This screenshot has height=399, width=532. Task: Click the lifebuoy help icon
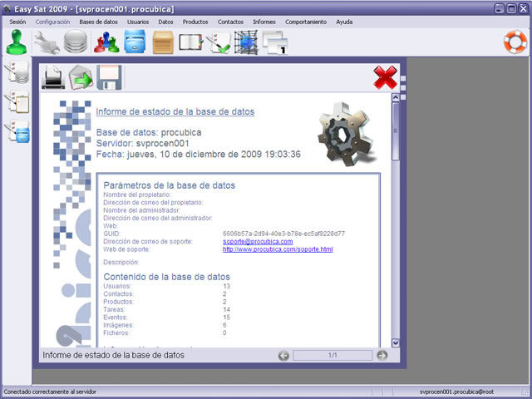click(x=515, y=42)
